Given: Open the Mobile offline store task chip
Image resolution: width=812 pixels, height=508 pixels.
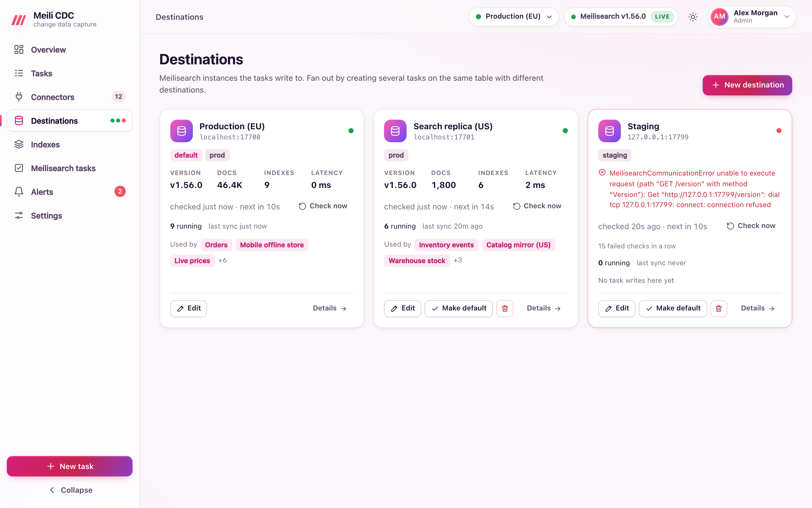Looking at the screenshot, I should (272, 245).
